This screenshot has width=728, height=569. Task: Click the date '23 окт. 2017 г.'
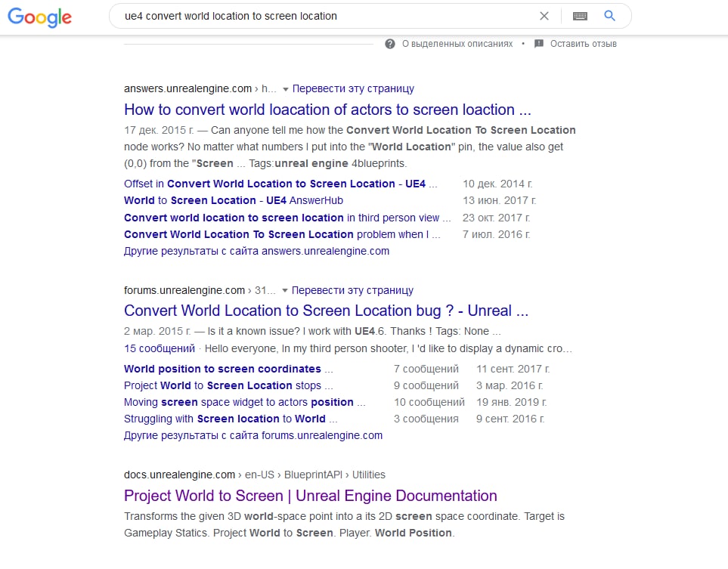pos(497,218)
